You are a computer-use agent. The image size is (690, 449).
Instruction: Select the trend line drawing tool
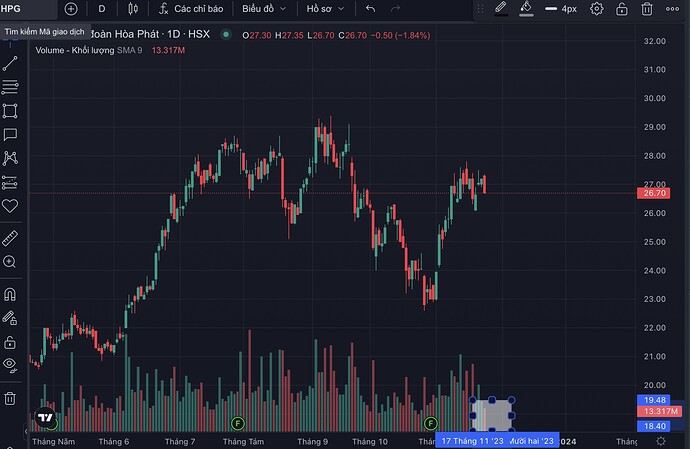10,63
